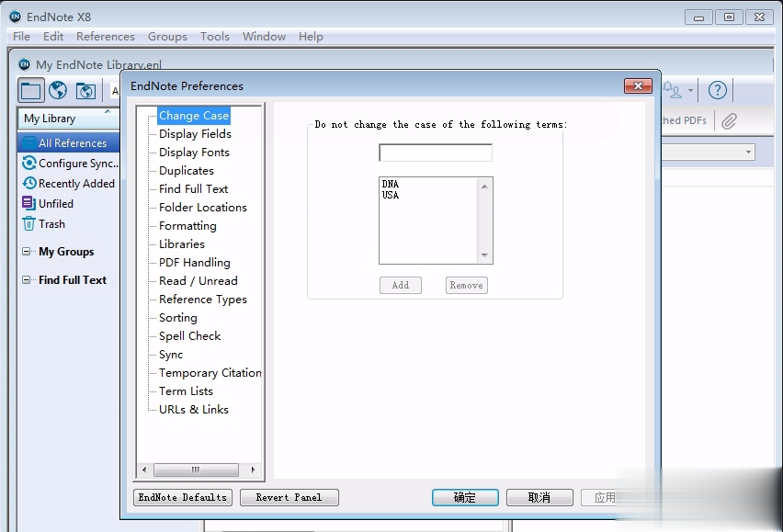Open the Groups menu
This screenshot has width=783, height=532.
(167, 37)
